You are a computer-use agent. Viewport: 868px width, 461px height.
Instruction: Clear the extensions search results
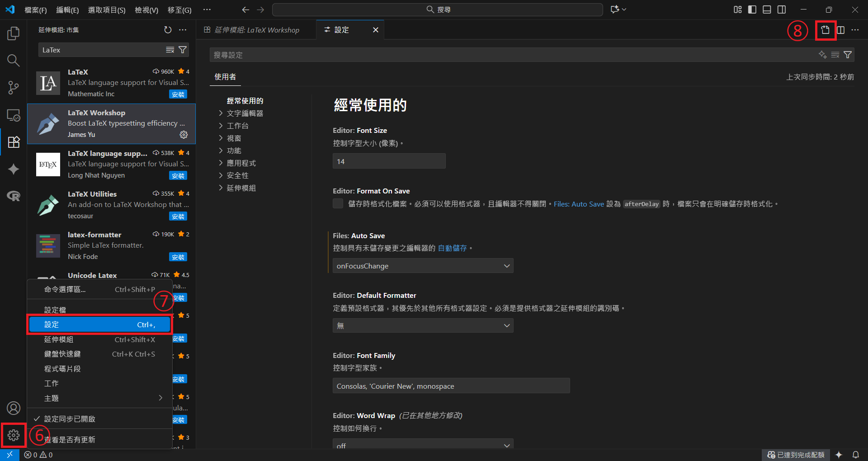coord(170,50)
